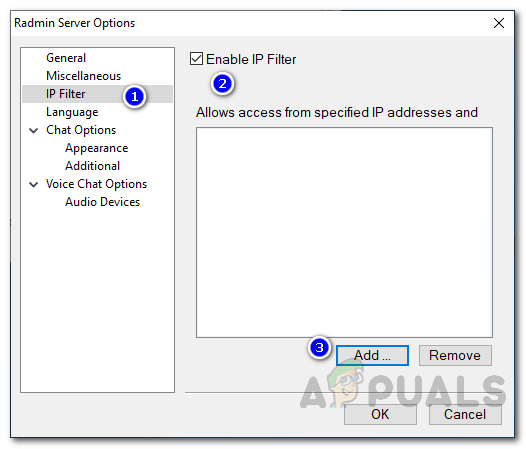Select the Chat Options category label

[81, 130]
